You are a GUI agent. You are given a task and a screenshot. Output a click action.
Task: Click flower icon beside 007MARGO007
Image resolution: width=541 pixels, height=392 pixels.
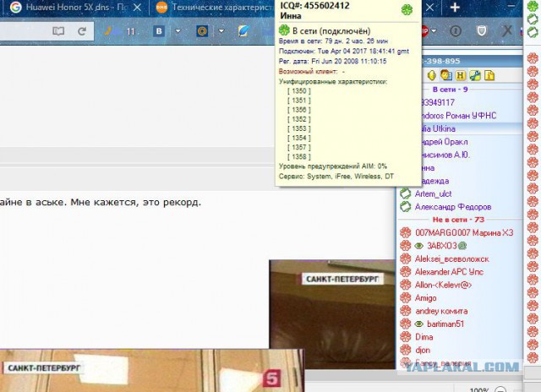406,232
